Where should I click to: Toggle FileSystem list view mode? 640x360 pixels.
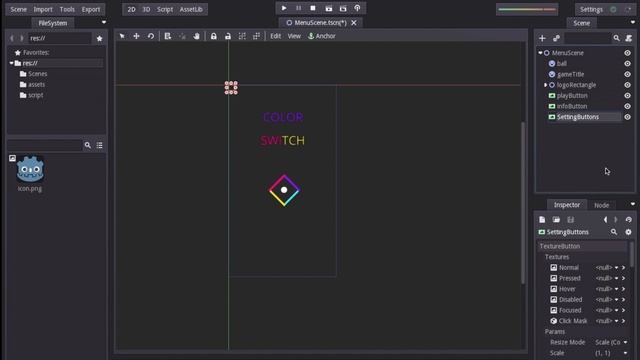point(100,145)
